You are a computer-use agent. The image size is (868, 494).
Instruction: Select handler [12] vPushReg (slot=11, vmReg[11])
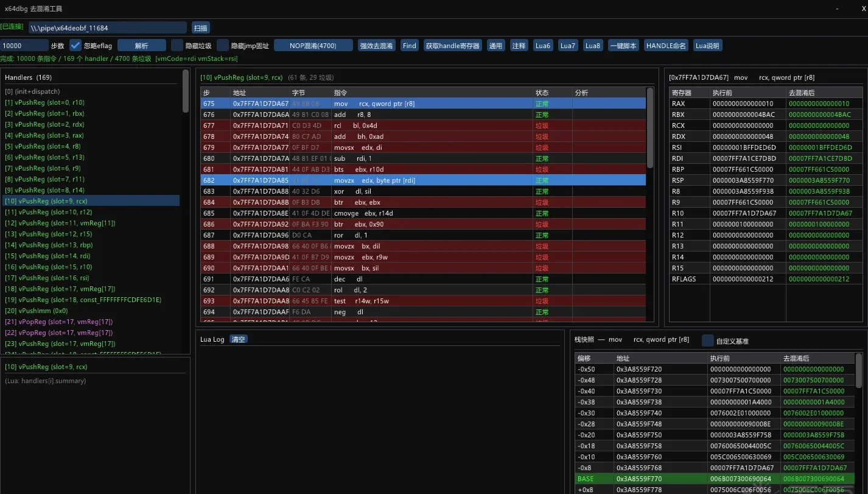(91, 223)
